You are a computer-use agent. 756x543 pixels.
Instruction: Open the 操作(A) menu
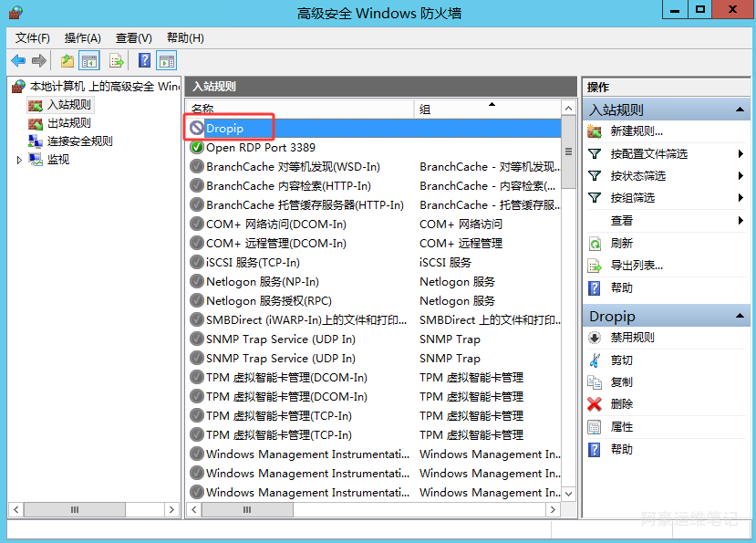pos(82,38)
